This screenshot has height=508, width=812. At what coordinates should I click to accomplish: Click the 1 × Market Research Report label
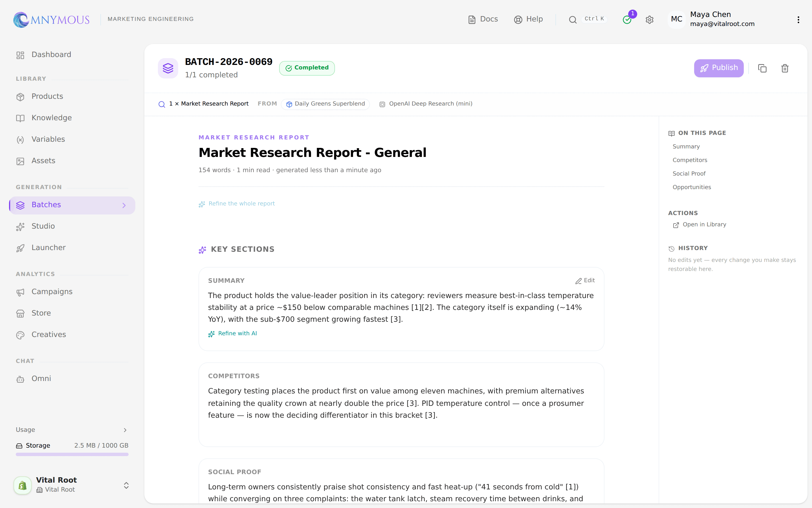203,104
